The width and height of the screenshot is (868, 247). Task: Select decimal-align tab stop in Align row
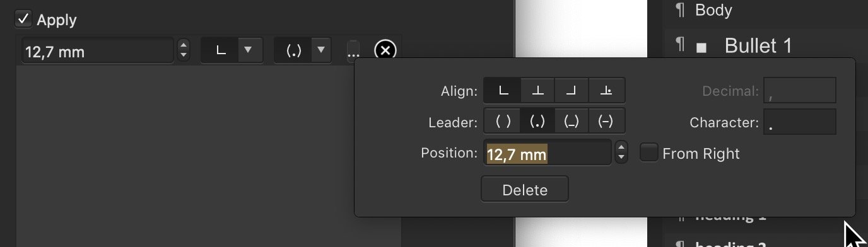pos(606,91)
